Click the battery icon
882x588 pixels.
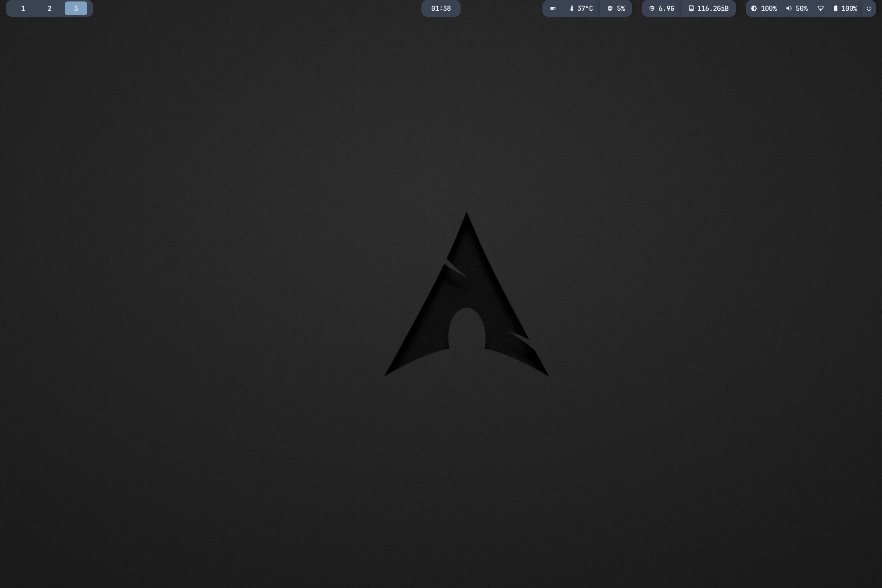click(835, 8)
